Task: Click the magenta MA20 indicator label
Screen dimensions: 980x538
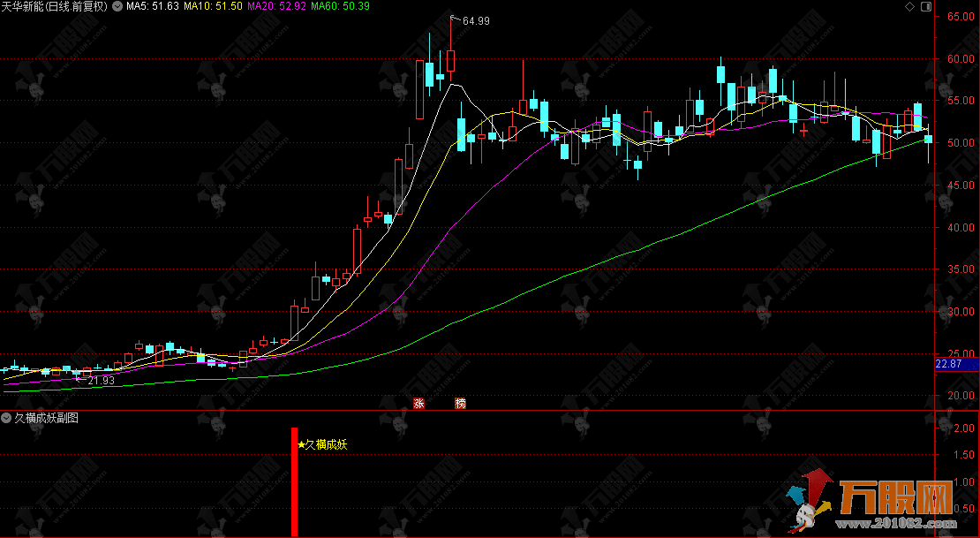Action: (276, 6)
